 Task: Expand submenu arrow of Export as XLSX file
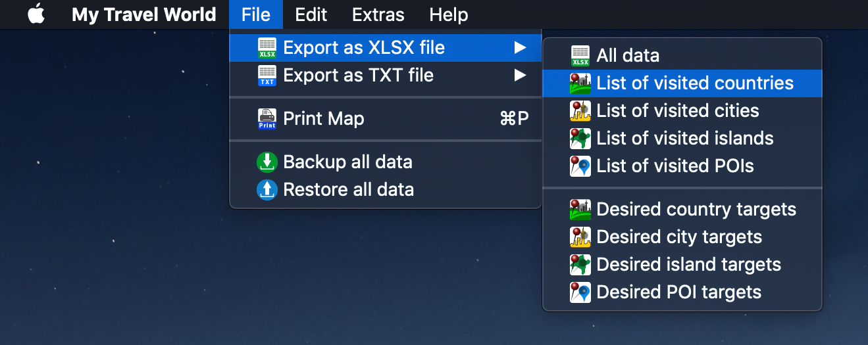coord(521,47)
